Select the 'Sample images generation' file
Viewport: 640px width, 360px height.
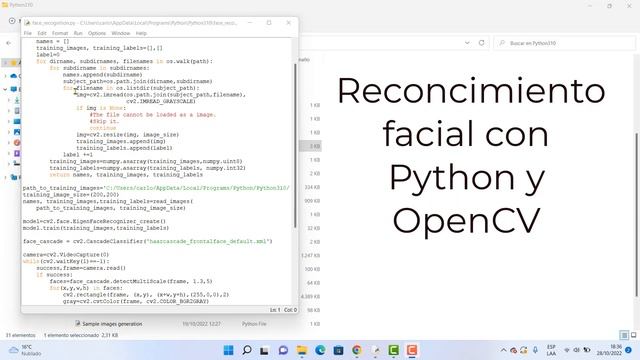point(112,324)
